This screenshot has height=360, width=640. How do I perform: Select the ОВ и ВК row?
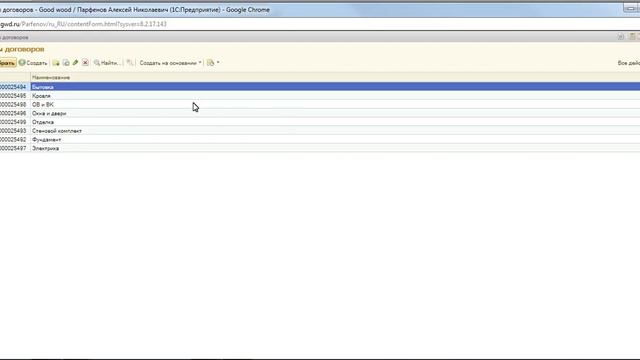pyautogui.click(x=335, y=104)
